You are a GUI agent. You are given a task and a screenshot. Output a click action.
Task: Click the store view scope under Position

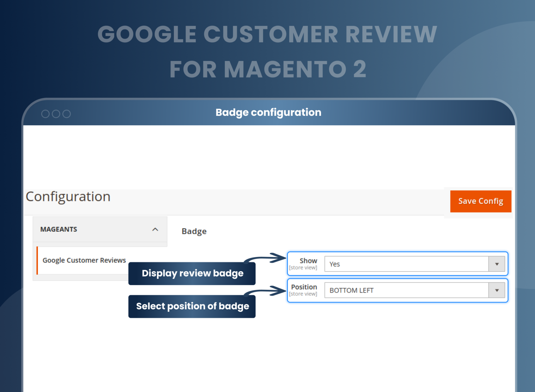click(303, 294)
